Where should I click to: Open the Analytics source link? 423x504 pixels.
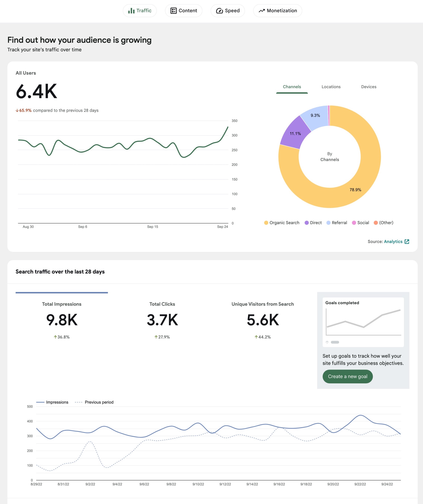coord(393,241)
